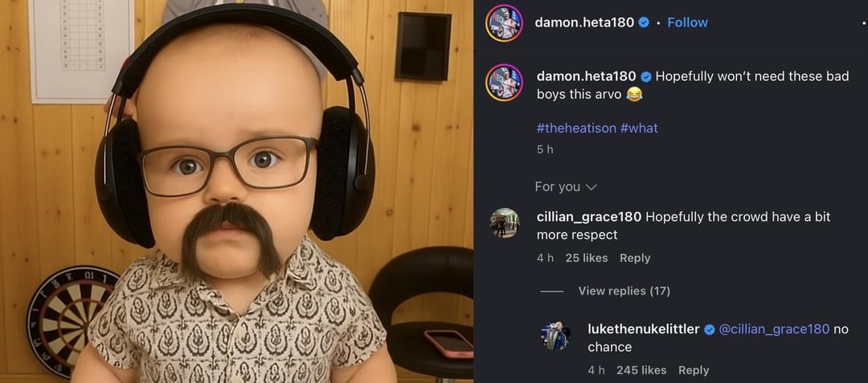Open lukethenukelittler username link
This screenshot has width=868, height=383.
coord(643,329)
